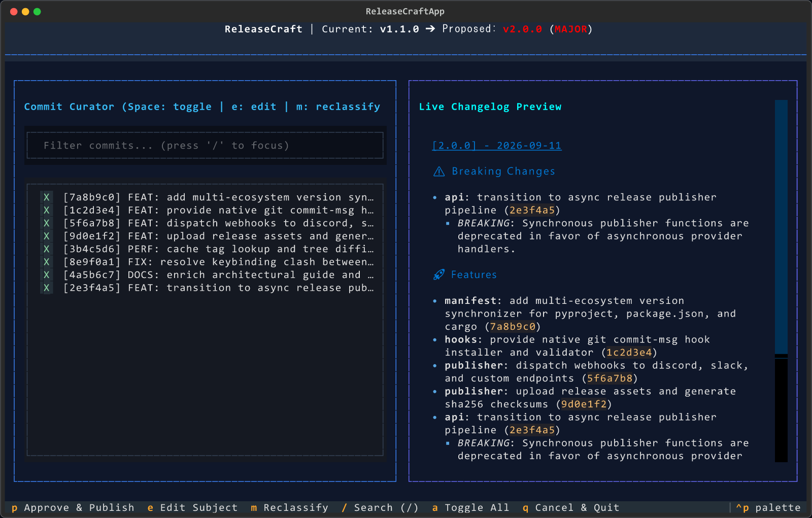Viewport: 812px width, 518px height.
Task: Toggle checkbox for commit 8e9f0a1
Action: coord(46,262)
